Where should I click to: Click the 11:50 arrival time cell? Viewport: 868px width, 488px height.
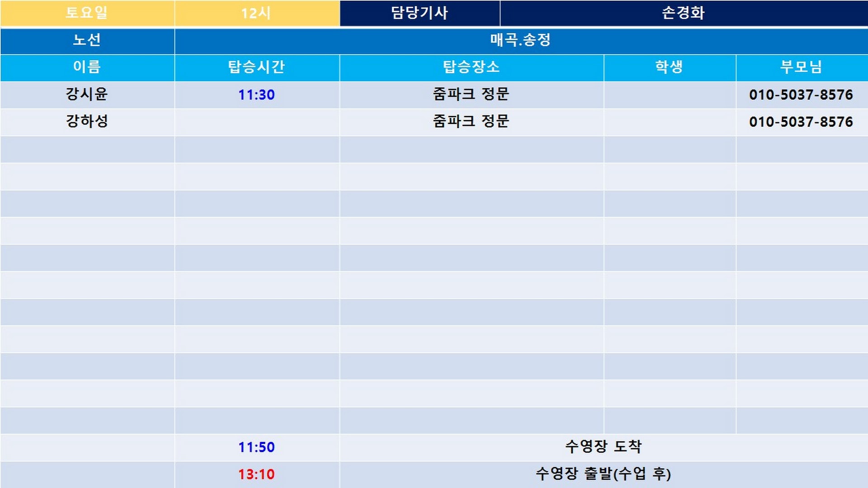click(x=256, y=447)
